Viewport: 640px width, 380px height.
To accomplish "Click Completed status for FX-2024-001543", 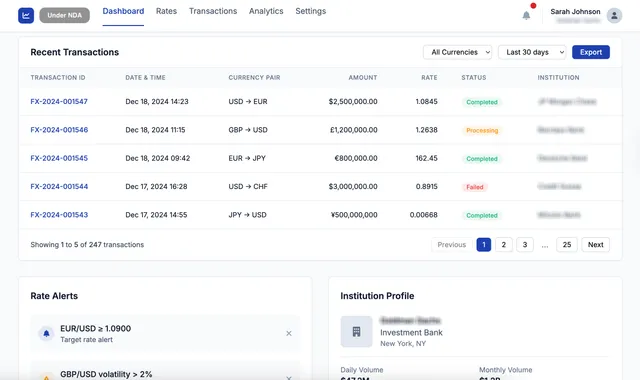I will (482, 216).
